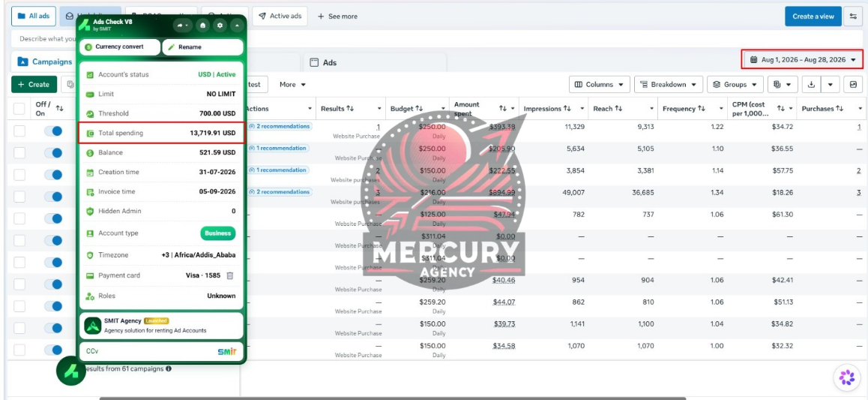
Task: Tick the select-all checkbox in table header
Action: pos(19,109)
